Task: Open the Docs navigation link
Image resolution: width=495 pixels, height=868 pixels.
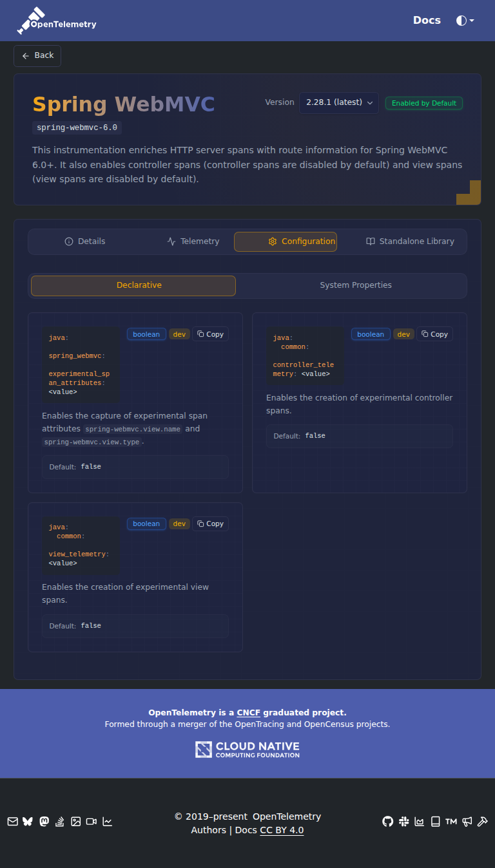Action: coord(427,20)
